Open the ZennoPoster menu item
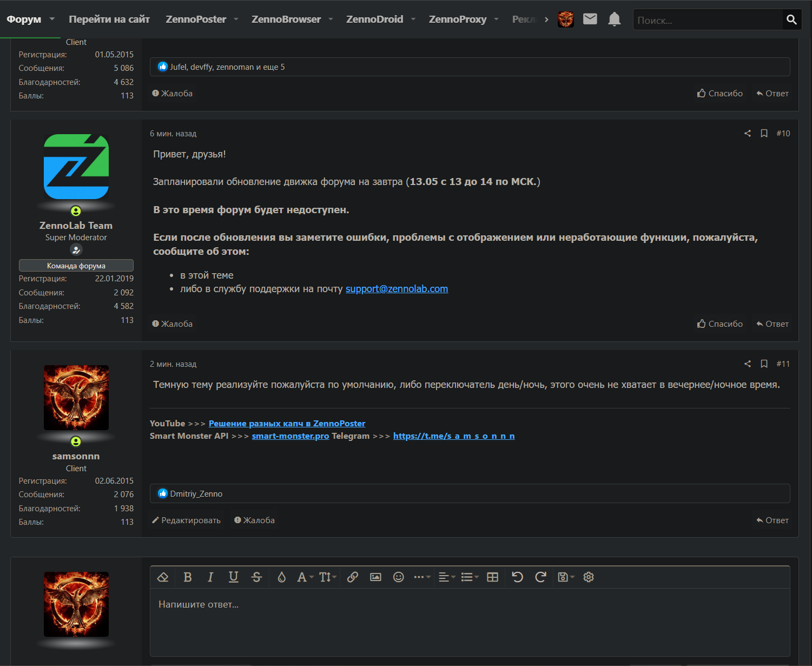 (x=196, y=19)
